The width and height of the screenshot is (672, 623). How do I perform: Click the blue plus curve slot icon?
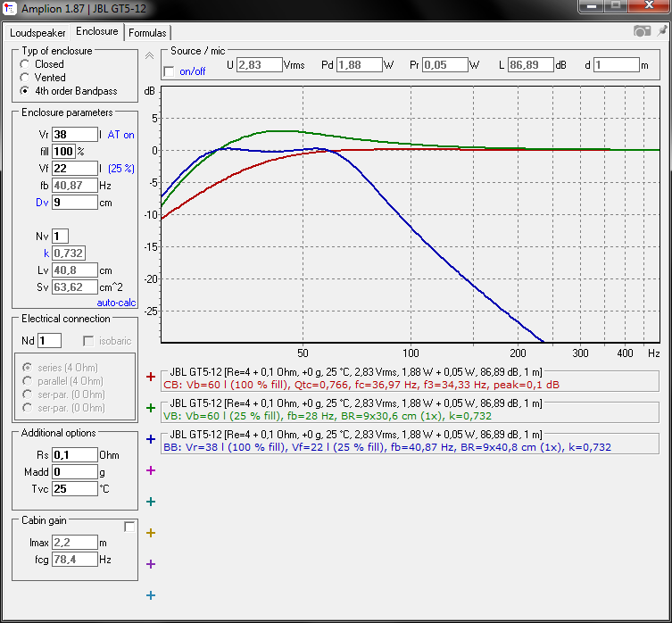[151, 439]
